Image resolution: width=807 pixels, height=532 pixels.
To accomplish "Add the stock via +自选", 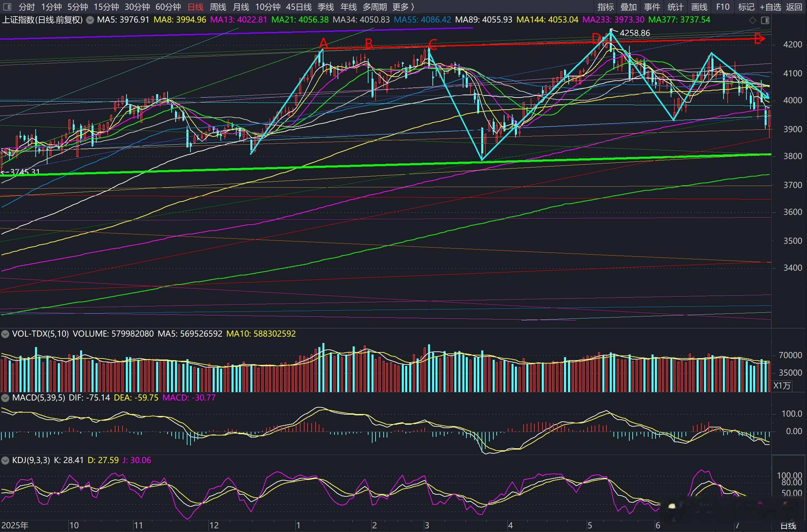I will tap(770, 7).
